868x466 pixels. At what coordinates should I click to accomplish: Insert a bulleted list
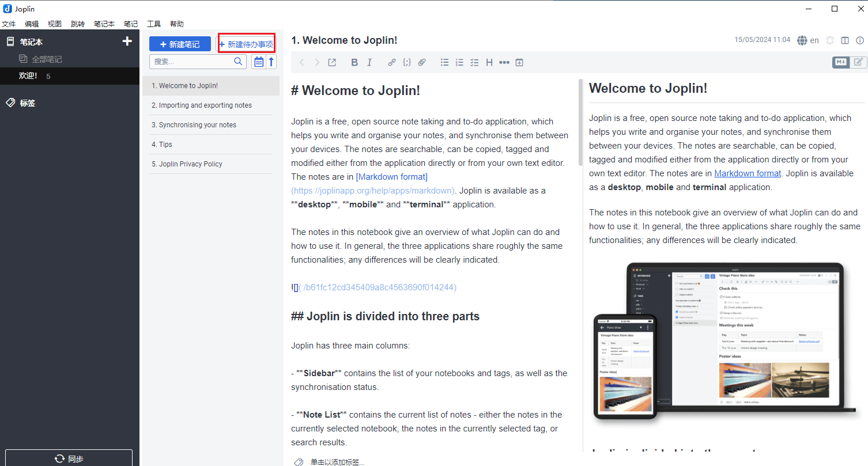[x=444, y=63]
